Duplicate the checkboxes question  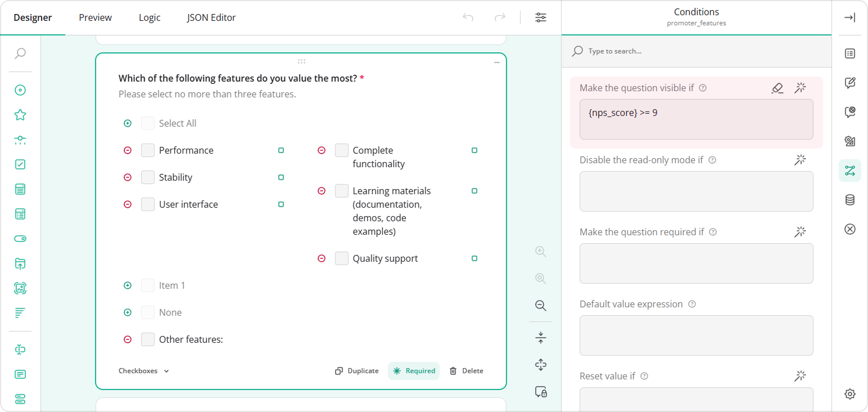357,371
